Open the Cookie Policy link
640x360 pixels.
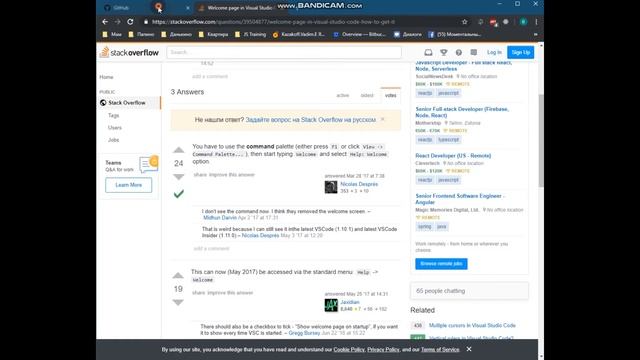click(349, 349)
